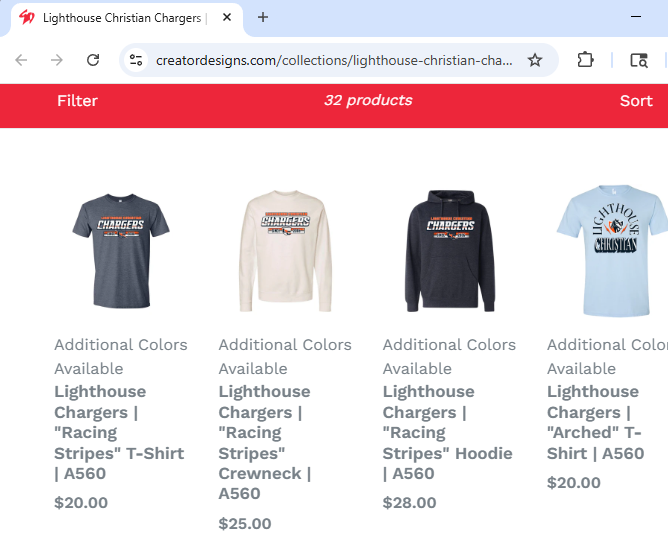The height and width of the screenshot is (546, 668).
Task: Click the browser back arrow
Action: pos(21,60)
